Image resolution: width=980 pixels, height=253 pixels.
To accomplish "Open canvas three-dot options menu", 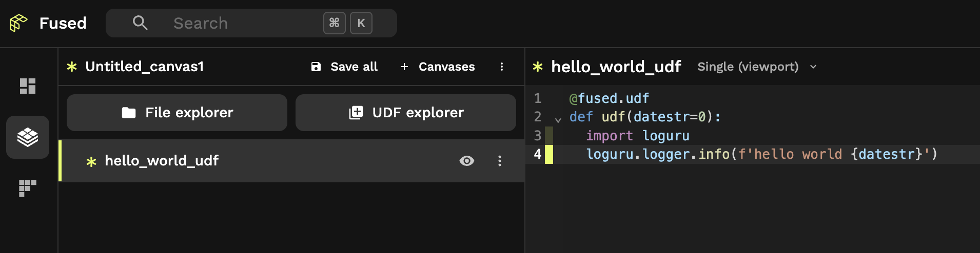I will 502,67.
